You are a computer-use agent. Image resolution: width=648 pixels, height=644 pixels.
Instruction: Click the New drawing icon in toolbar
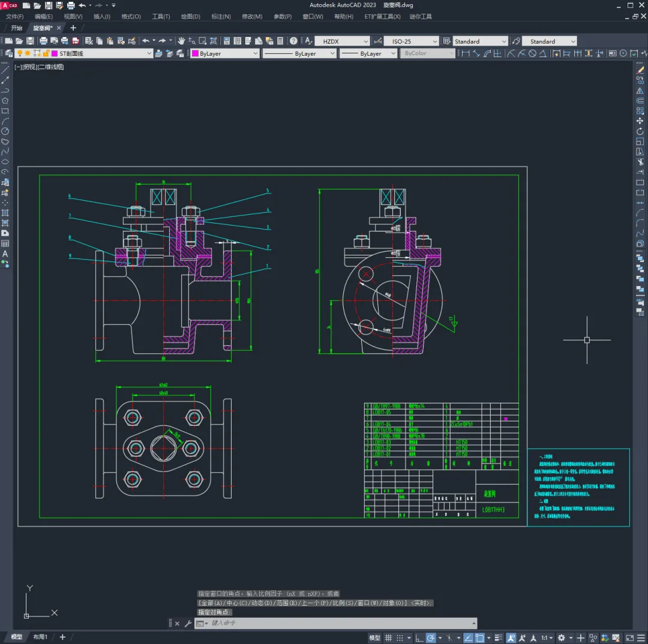point(8,41)
